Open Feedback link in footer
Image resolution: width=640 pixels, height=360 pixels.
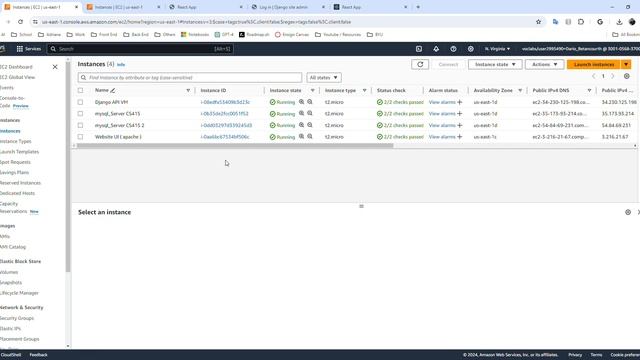(38, 355)
